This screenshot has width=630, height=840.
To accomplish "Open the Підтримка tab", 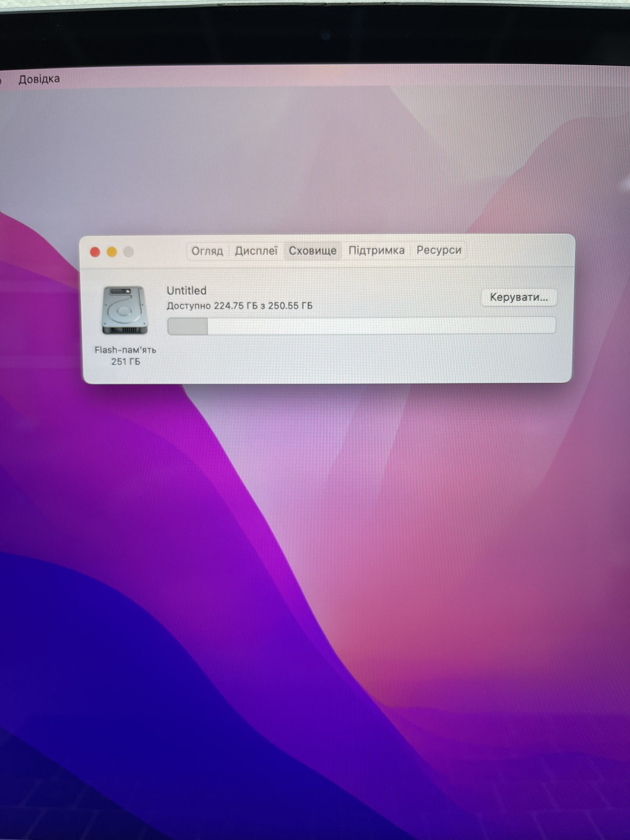I will pos(376,250).
